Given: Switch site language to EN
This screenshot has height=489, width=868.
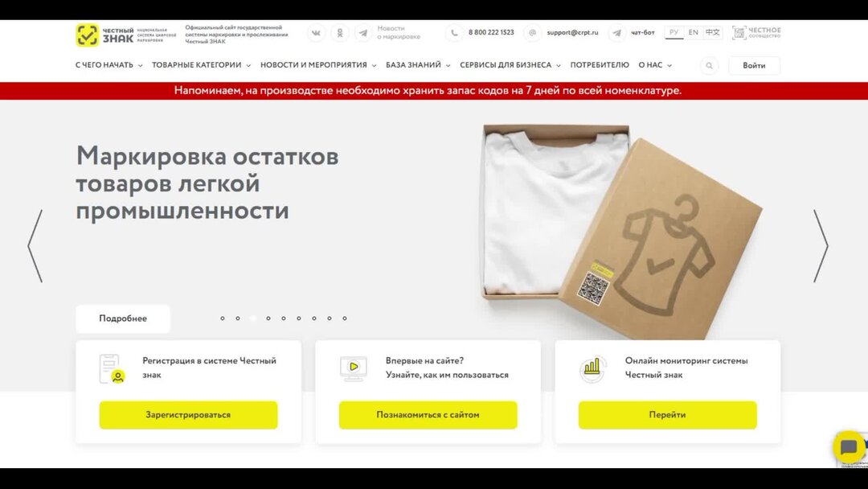Looking at the screenshot, I should pyautogui.click(x=693, y=33).
